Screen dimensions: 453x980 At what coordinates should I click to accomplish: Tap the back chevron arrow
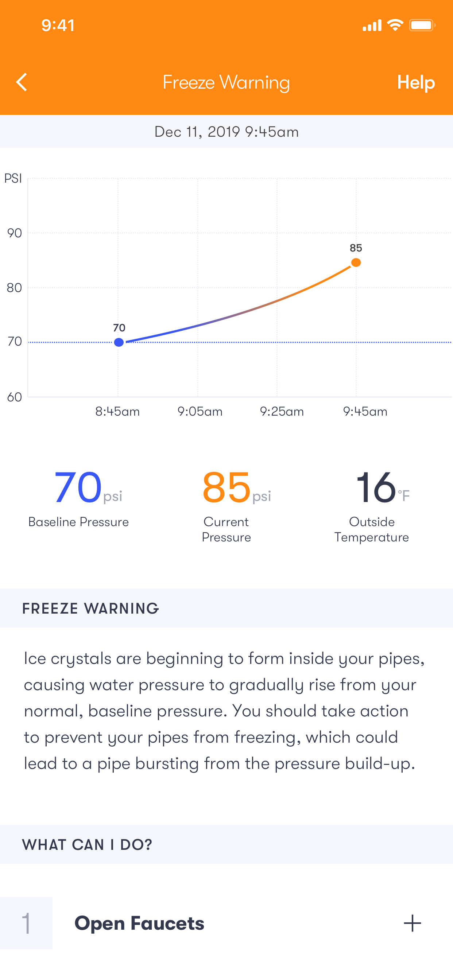22,82
